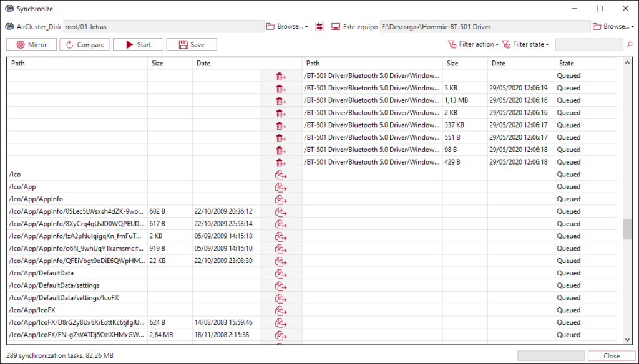Image resolution: width=639 pixels, height=364 pixels.
Task: Select /Ico/App/IcoFX/FN-gZsVATDj5OzlXHMxGW... path
Action: pyautogui.click(x=76, y=335)
